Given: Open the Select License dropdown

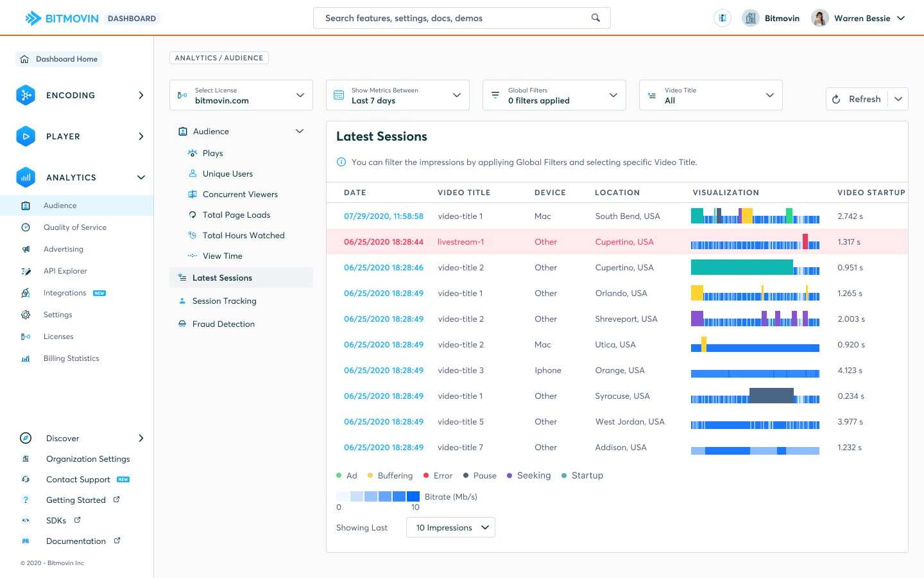Looking at the screenshot, I should point(241,95).
